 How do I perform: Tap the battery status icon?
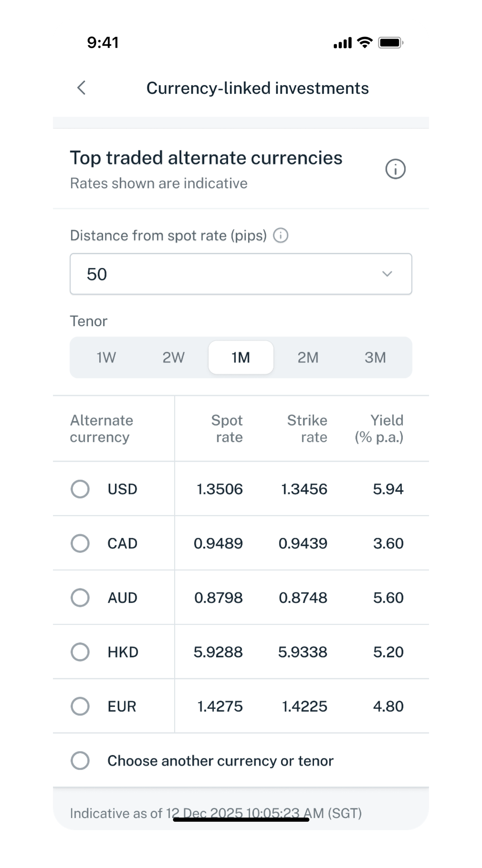390,43
